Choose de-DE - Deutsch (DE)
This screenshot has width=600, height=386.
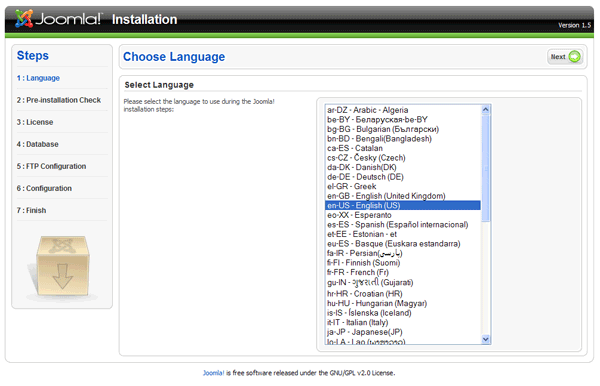tap(403, 177)
